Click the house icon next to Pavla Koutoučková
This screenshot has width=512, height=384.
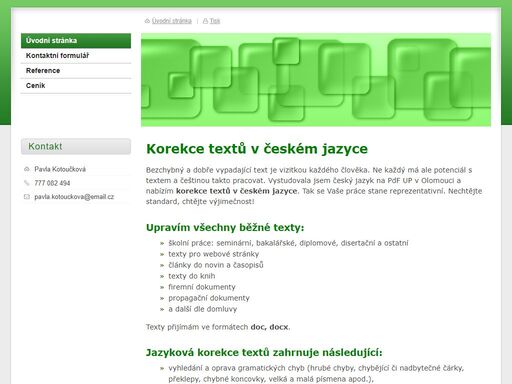(27, 169)
